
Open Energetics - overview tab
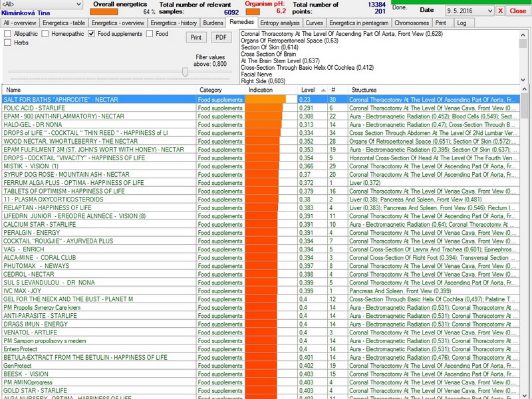(x=118, y=23)
